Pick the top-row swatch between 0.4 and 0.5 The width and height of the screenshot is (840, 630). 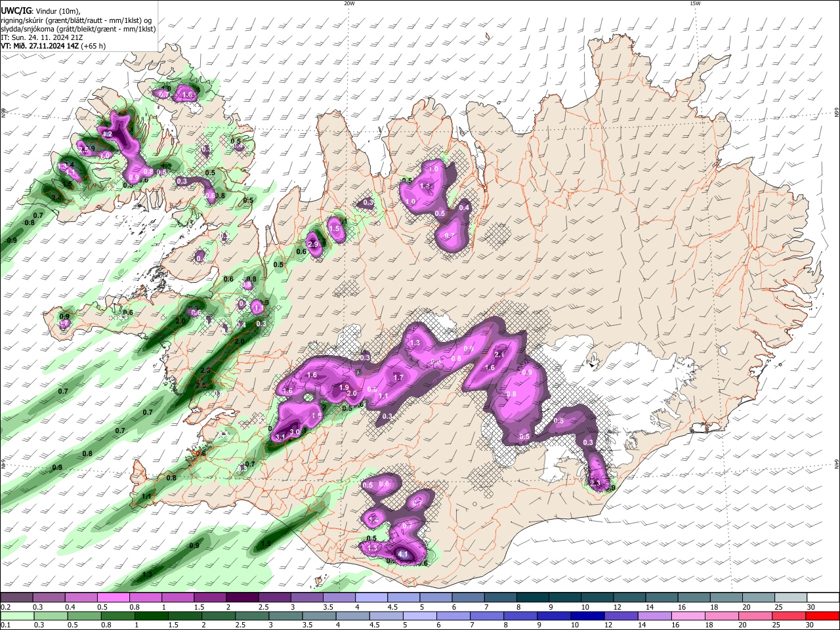click(81, 598)
